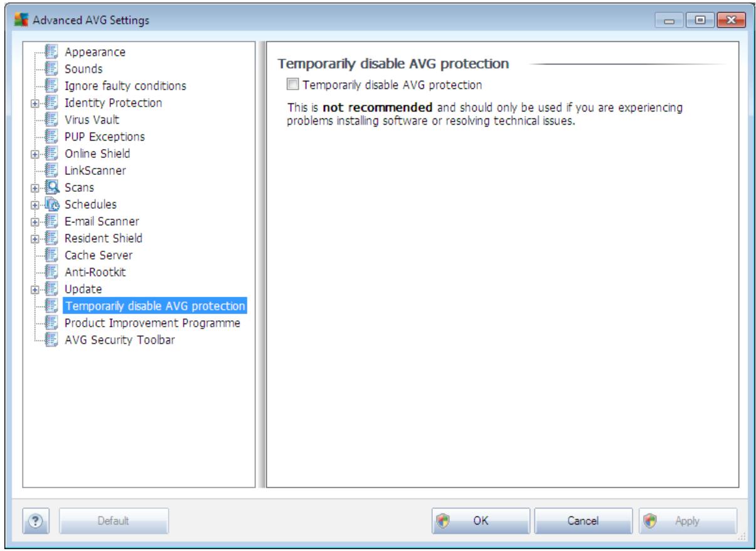Image resolution: width=756 pixels, height=551 pixels.
Task: Click the PUP Exceptions item icon
Action: click(x=53, y=137)
